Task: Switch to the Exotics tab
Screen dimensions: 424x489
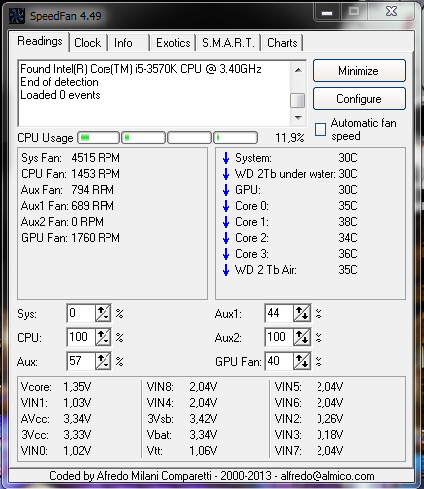Action: tap(173, 43)
